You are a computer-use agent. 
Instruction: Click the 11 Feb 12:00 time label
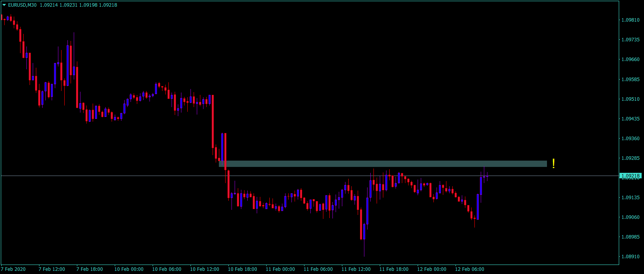[x=356, y=269]
